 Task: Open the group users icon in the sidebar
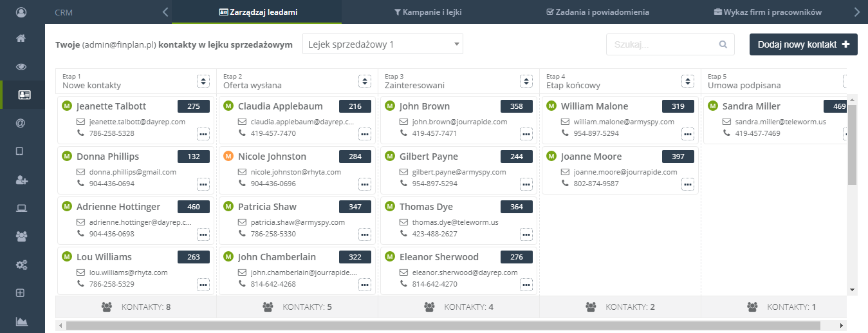pos(21,236)
